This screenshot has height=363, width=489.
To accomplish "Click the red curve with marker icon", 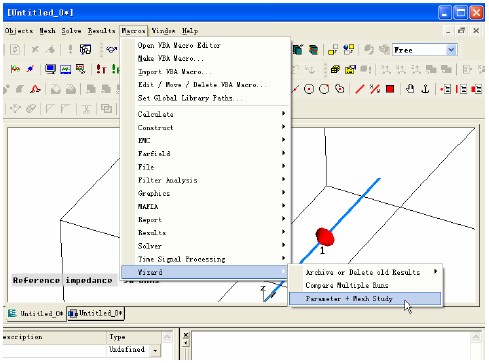I will 15,69.
